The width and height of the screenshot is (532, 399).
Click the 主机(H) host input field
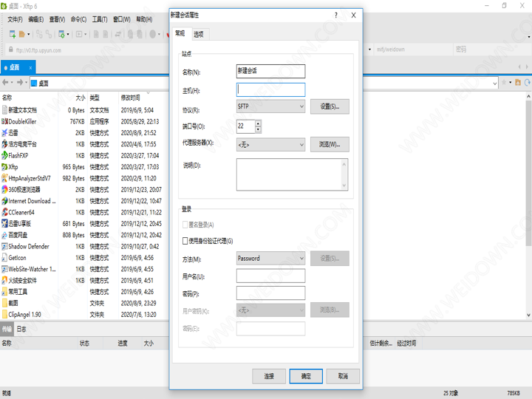(270, 89)
